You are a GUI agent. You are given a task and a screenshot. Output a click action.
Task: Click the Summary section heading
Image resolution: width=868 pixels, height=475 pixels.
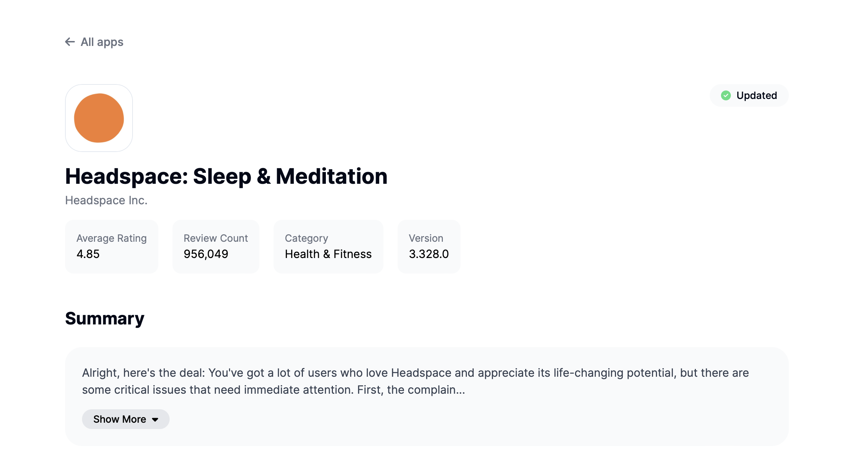[x=105, y=318]
